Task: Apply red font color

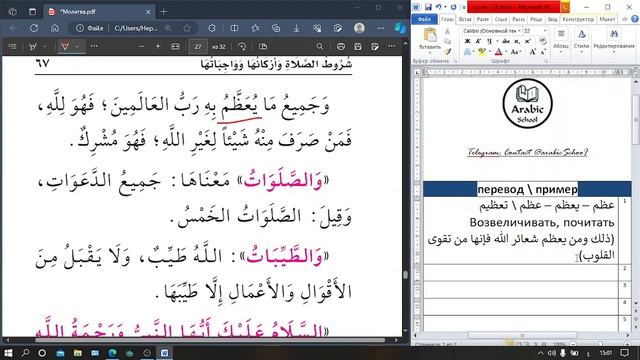Action: pos(498,52)
